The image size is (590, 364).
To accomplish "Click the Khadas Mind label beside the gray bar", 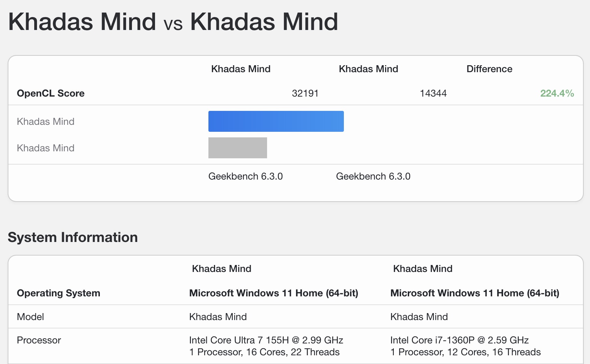I will (x=45, y=148).
